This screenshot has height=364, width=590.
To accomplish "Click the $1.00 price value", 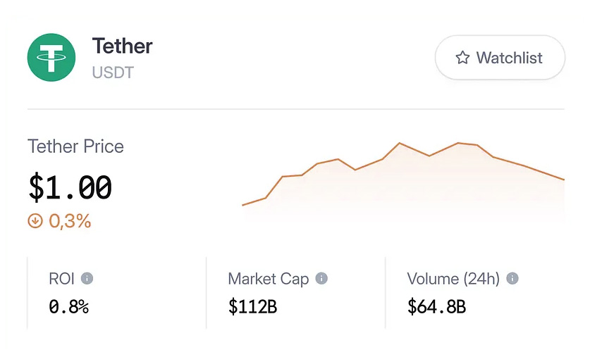I will (x=70, y=187).
